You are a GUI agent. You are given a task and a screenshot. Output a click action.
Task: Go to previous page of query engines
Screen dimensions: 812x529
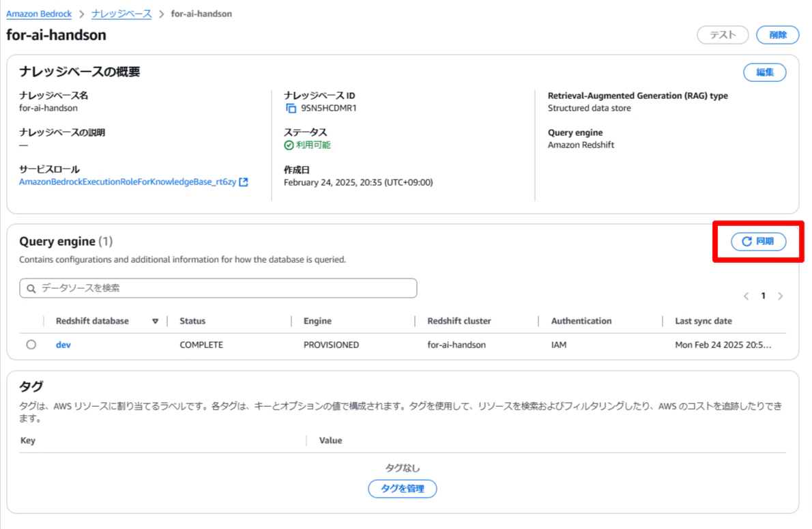click(x=746, y=296)
